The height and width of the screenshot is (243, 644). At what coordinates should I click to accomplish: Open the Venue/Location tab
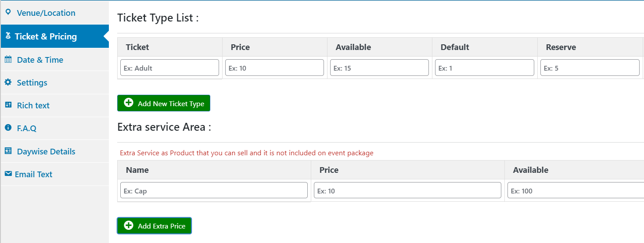pyautogui.click(x=54, y=13)
